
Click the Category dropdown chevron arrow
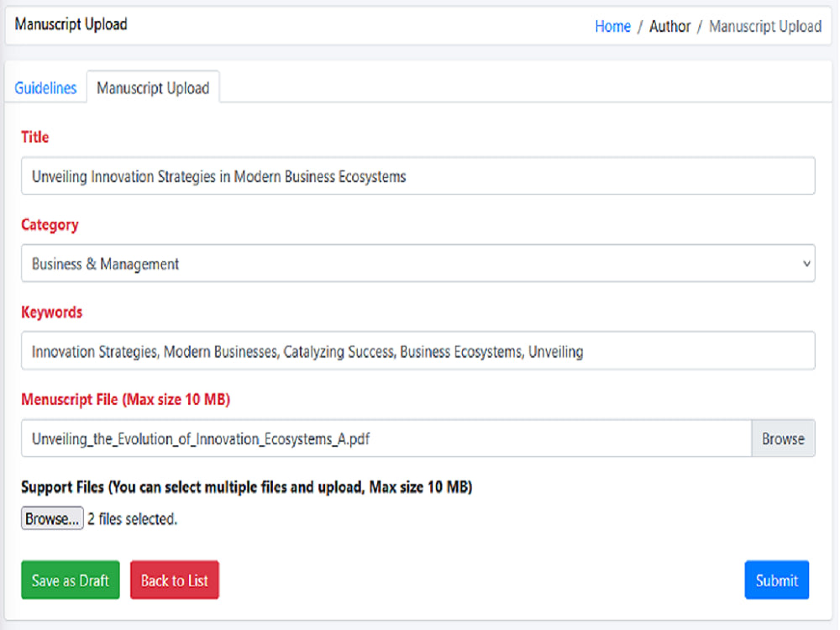(806, 263)
